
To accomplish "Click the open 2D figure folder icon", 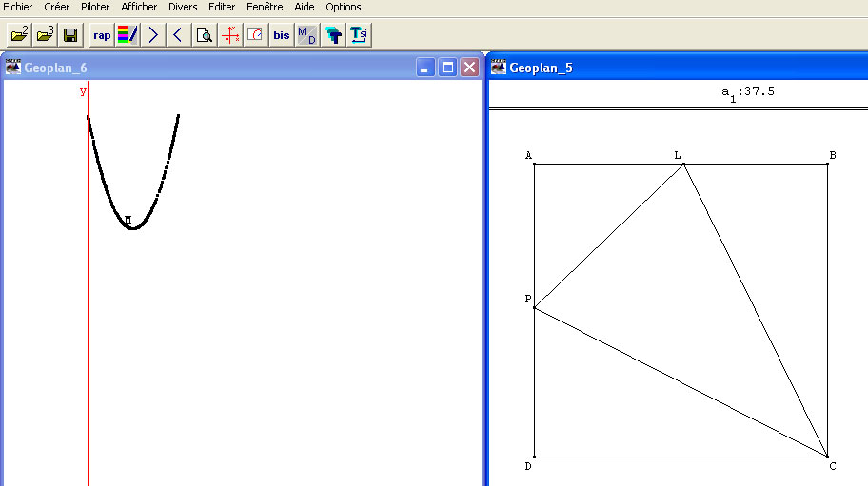I will (x=19, y=35).
